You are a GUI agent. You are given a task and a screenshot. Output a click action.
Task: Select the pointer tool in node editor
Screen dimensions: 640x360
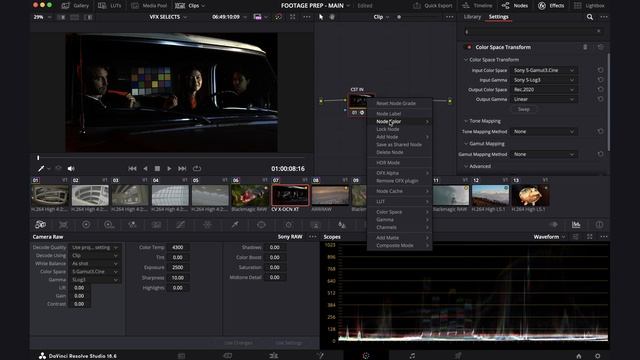[321, 17]
